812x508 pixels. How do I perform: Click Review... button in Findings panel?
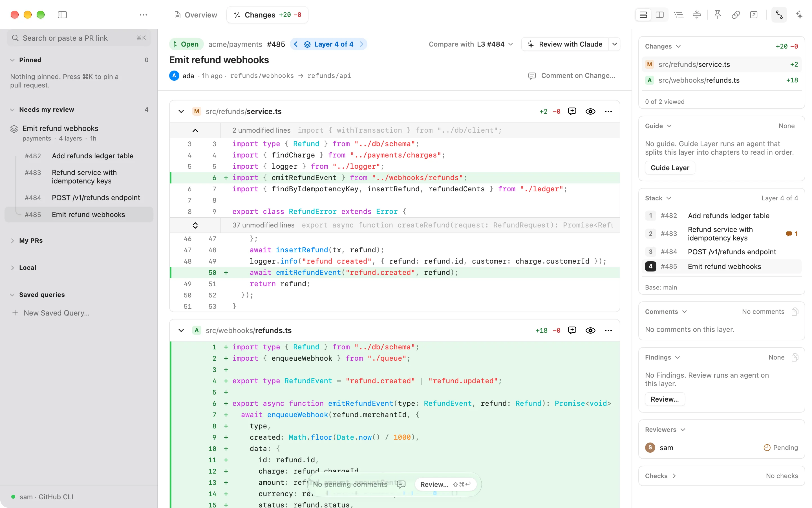pyautogui.click(x=665, y=399)
